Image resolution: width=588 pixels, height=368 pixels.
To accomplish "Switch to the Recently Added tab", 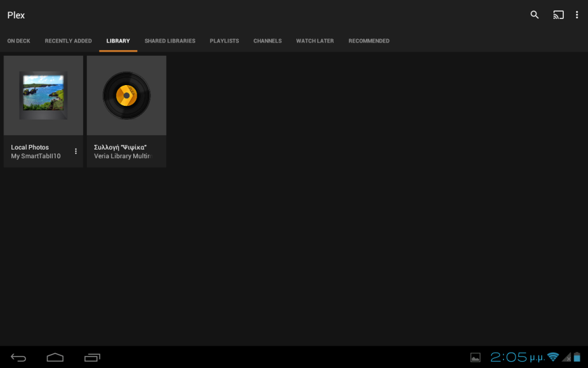I will (68, 41).
